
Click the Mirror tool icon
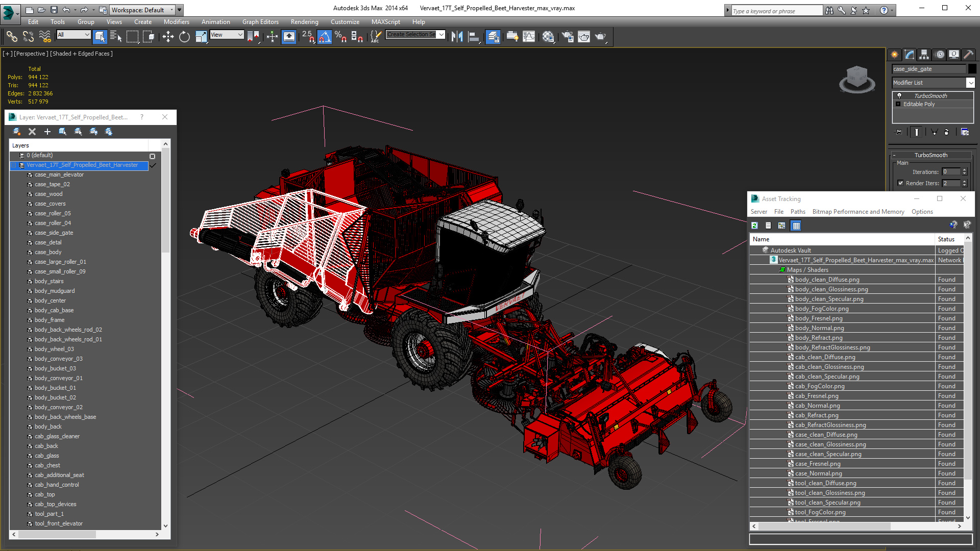[x=457, y=37]
